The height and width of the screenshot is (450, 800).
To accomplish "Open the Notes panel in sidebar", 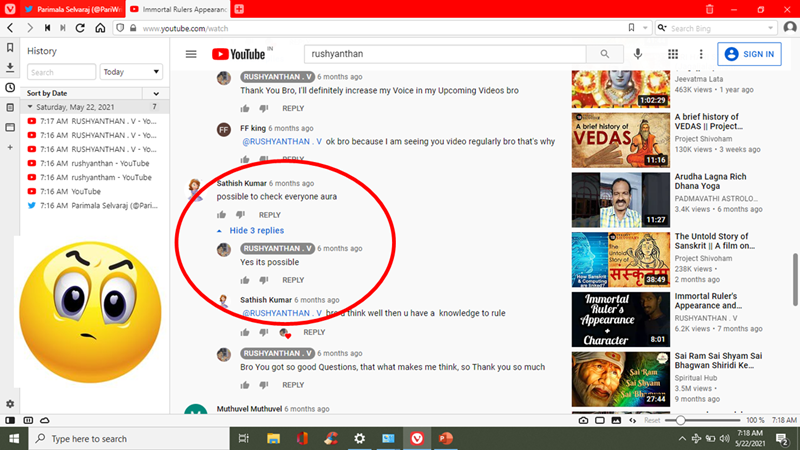I will [x=10, y=108].
